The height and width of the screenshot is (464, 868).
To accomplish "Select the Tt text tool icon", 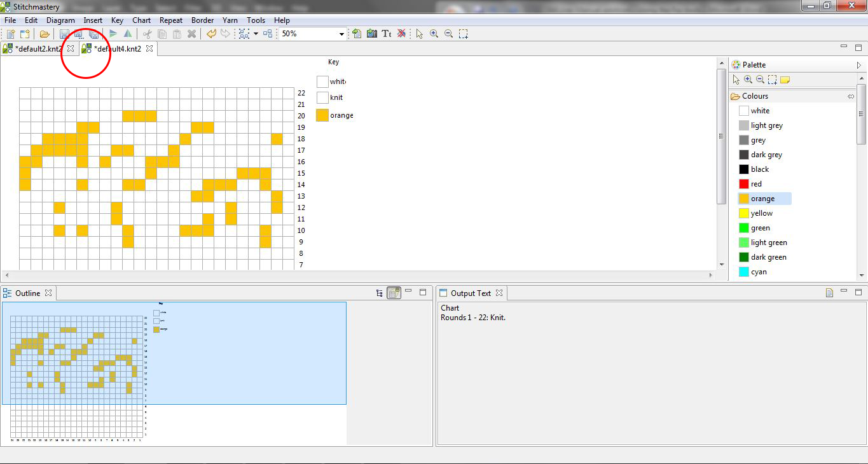I will point(386,34).
